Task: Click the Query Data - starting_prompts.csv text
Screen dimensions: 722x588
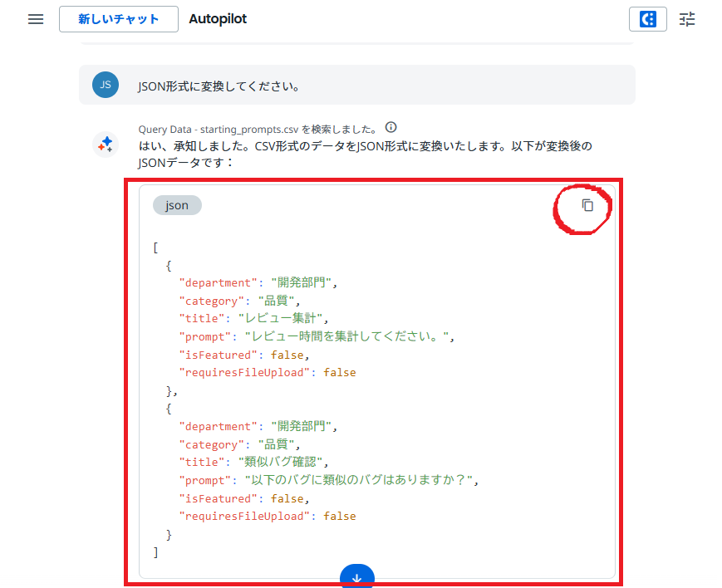Action: 219,130
